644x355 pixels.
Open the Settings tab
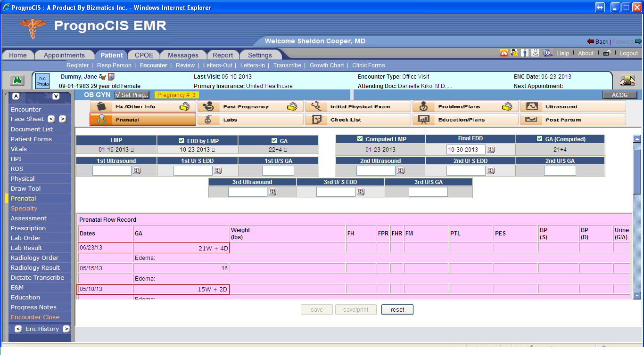pos(260,55)
